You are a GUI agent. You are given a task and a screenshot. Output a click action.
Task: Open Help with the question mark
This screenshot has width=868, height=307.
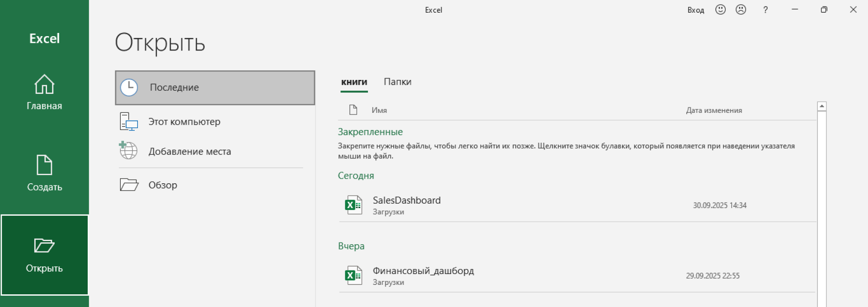pyautogui.click(x=765, y=9)
